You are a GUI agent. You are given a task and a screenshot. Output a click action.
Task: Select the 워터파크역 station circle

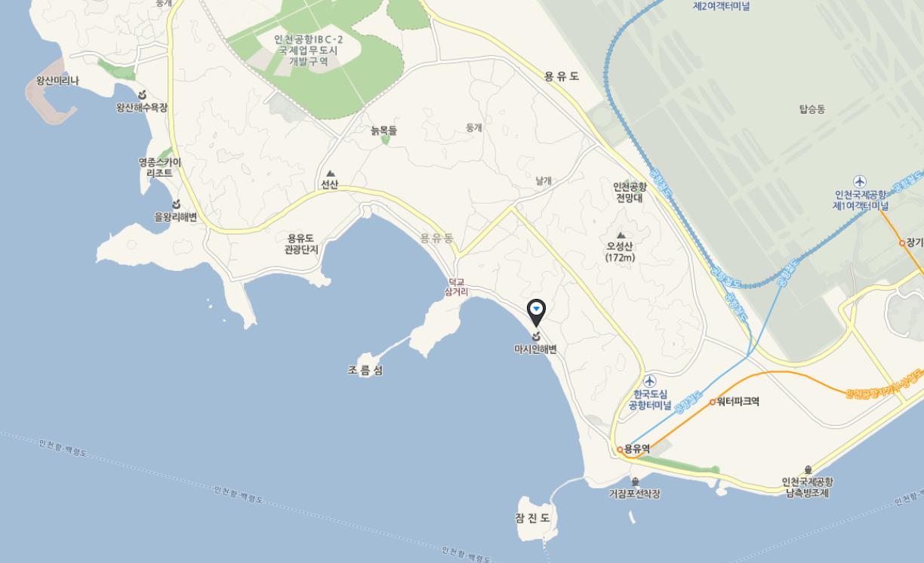712,402
